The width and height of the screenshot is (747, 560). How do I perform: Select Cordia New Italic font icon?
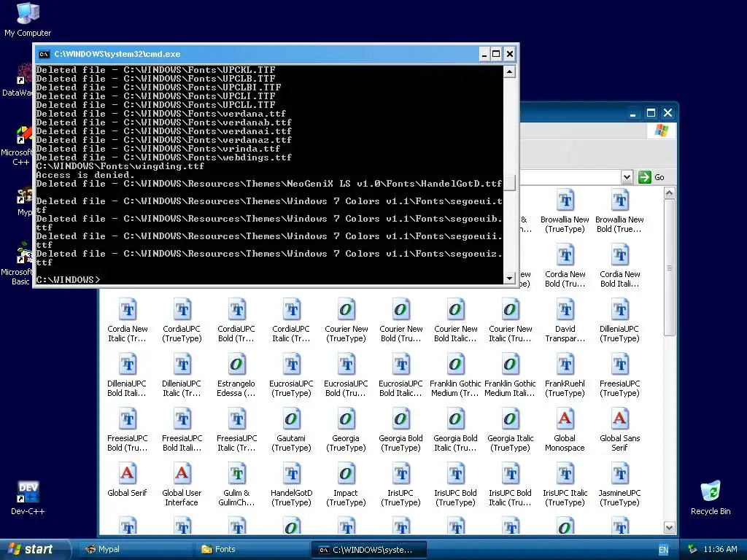coord(128,320)
